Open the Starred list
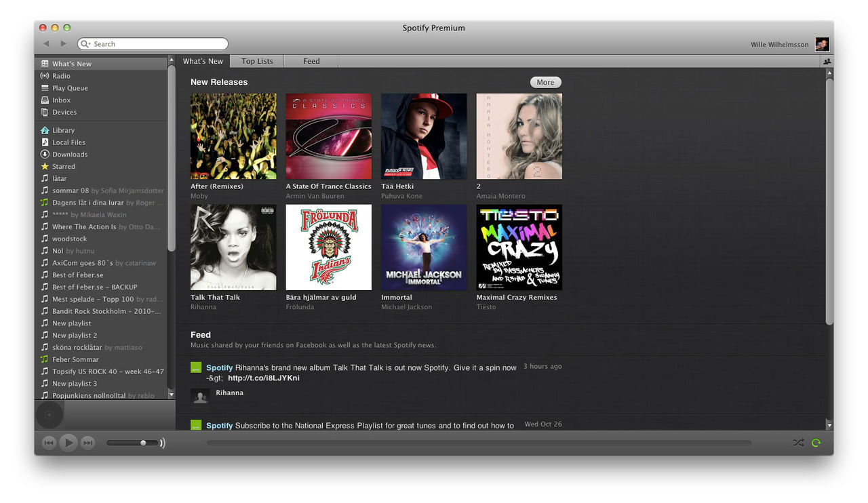Screen dimensions: 868x503 [100, 167]
